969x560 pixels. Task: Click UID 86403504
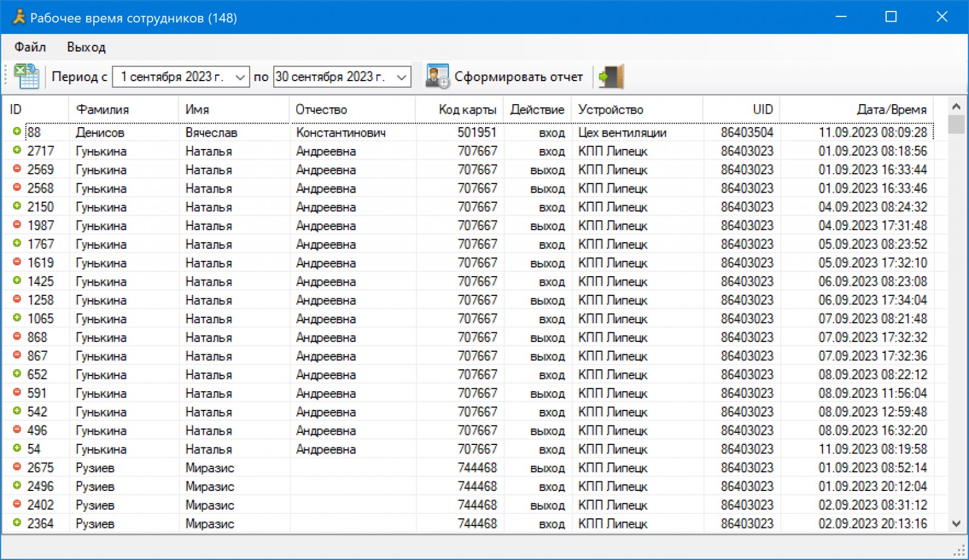coord(747,133)
